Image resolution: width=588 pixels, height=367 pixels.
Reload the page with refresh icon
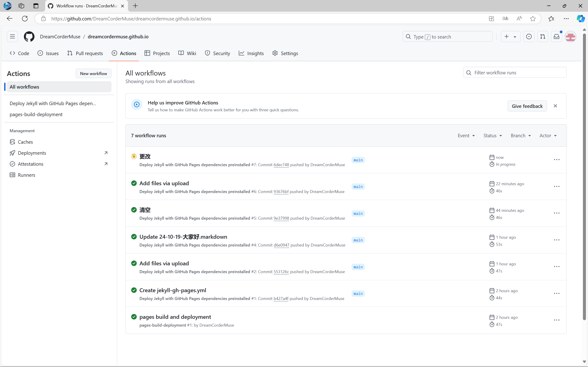tap(25, 19)
